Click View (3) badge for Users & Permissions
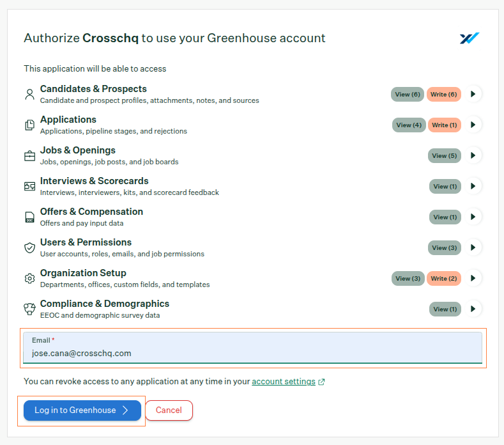Image resolution: width=504 pixels, height=445 pixels. 444,248
